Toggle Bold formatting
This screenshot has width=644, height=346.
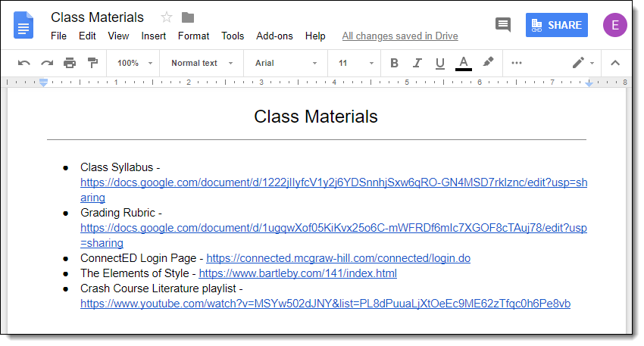click(x=394, y=63)
